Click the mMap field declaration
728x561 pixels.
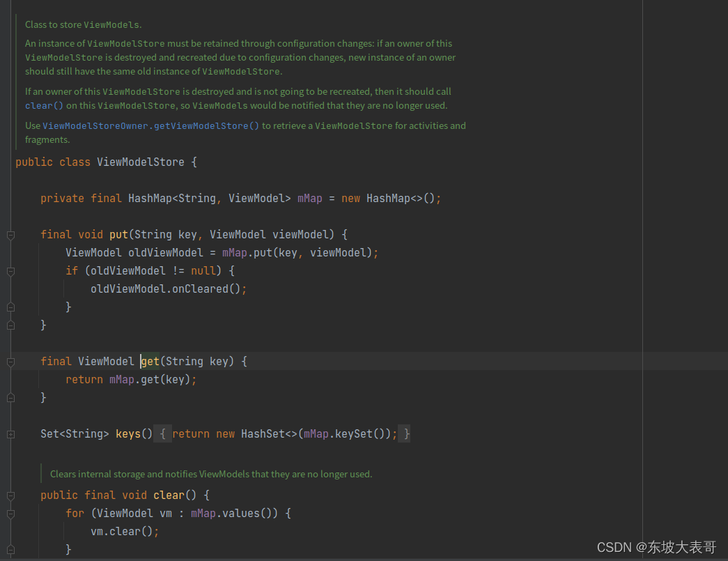coord(310,199)
